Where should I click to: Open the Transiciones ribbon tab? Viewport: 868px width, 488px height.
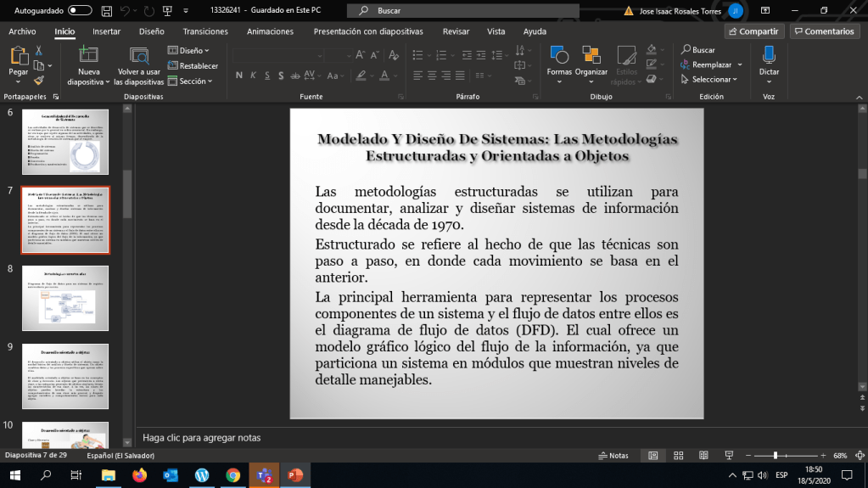205,31
